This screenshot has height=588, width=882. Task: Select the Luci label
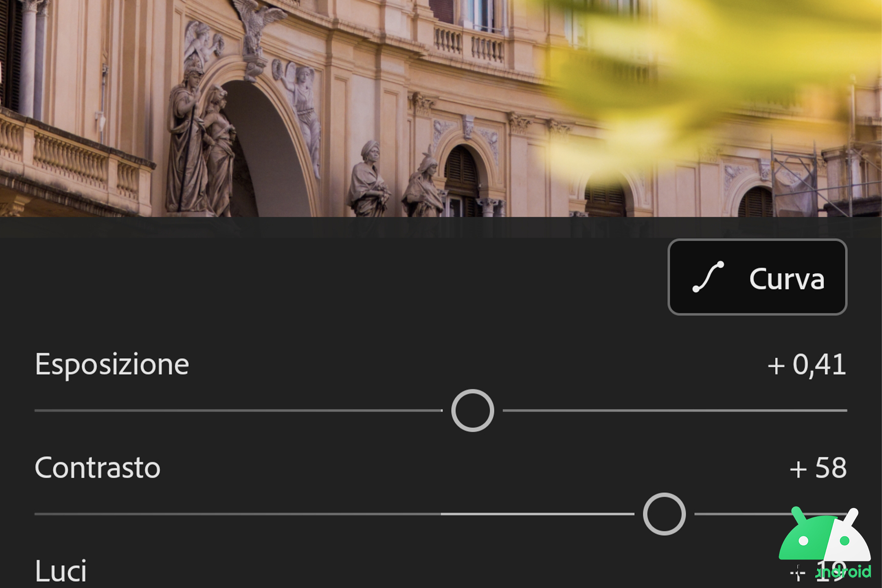coord(61,571)
